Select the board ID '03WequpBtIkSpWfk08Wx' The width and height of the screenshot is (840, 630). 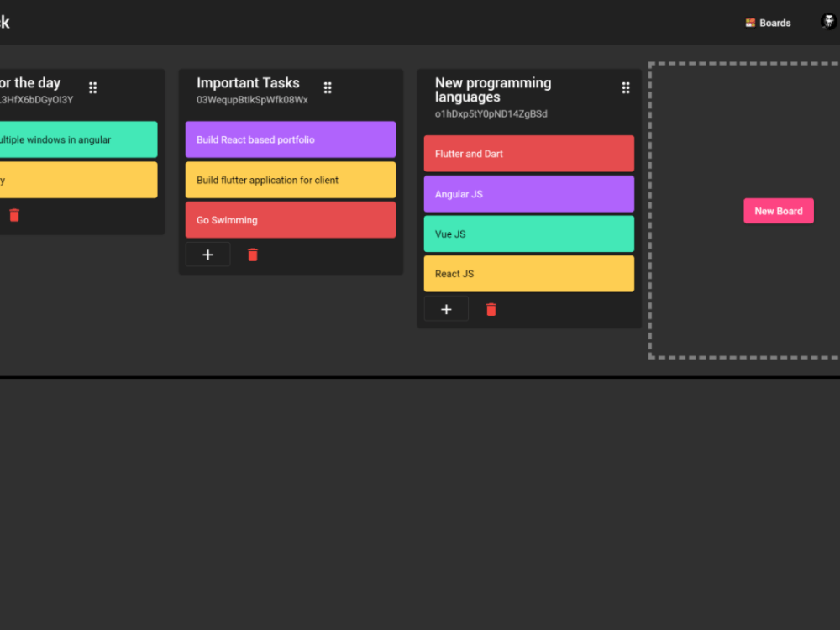(252, 100)
